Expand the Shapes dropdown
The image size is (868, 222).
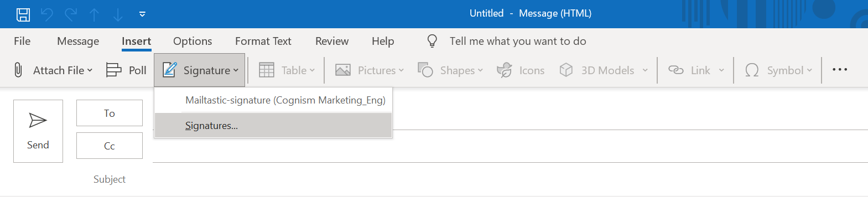(x=450, y=70)
